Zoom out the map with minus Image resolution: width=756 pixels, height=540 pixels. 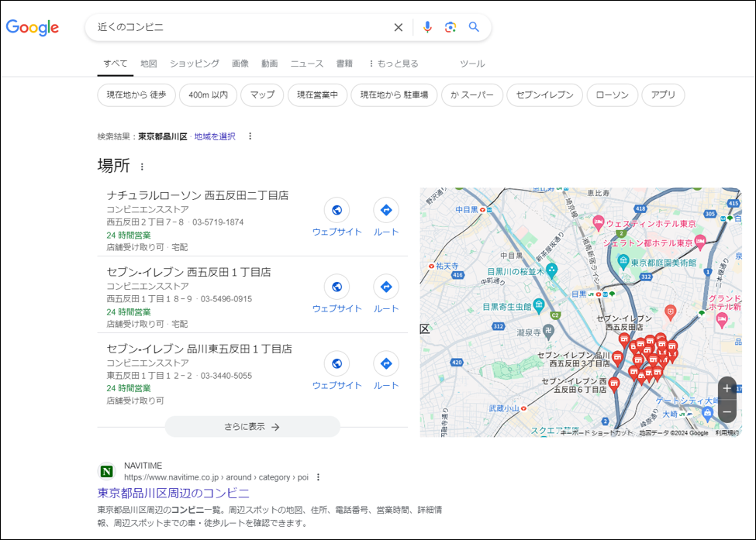pyautogui.click(x=727, y=412)
